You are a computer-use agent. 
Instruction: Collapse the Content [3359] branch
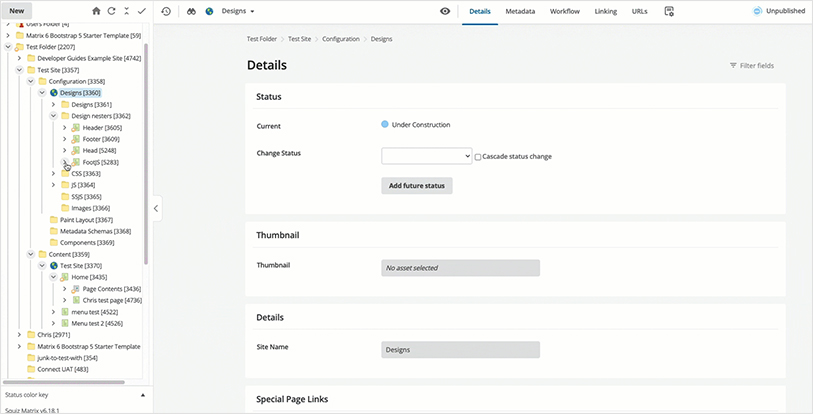[31, 254]
